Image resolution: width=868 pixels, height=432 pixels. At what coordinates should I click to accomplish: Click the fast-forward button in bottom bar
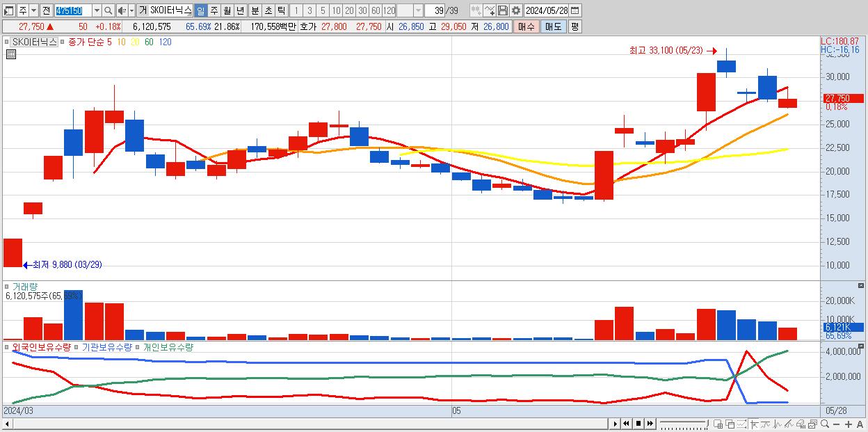click(649, 424)
